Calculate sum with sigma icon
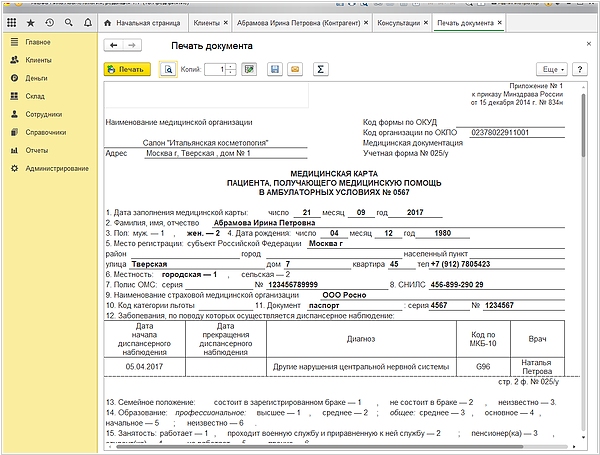Viewport: 600px width, 455px height. (x=321, y=69)
